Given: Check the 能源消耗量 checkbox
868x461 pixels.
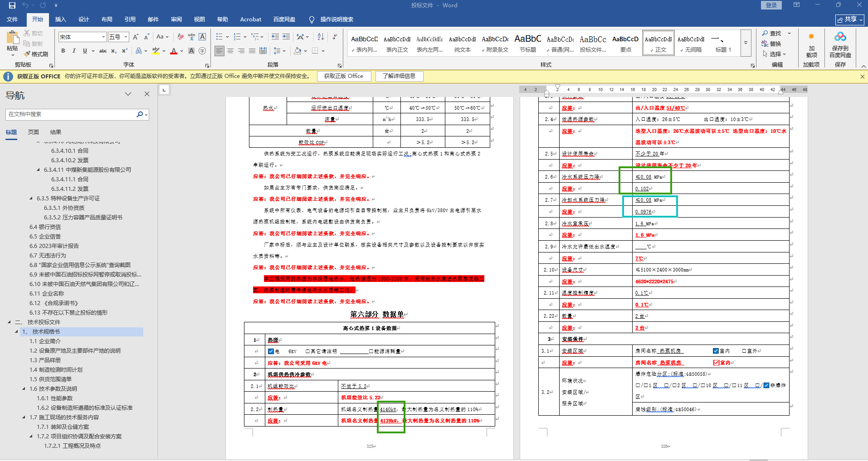Looking at the screenshot, I should pos(371,351).
